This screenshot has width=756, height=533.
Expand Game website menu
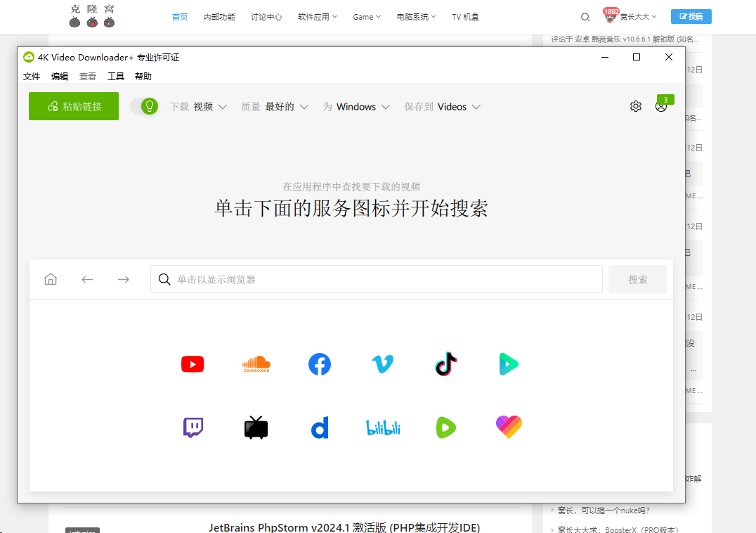367,17
